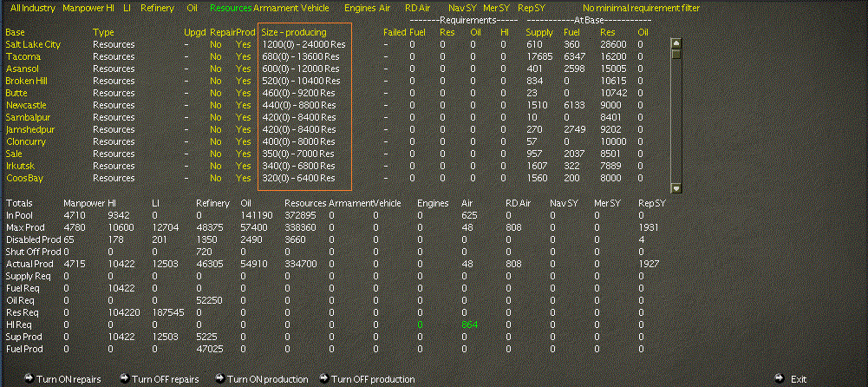Select the green Resources filter

[x=231, y=9]
